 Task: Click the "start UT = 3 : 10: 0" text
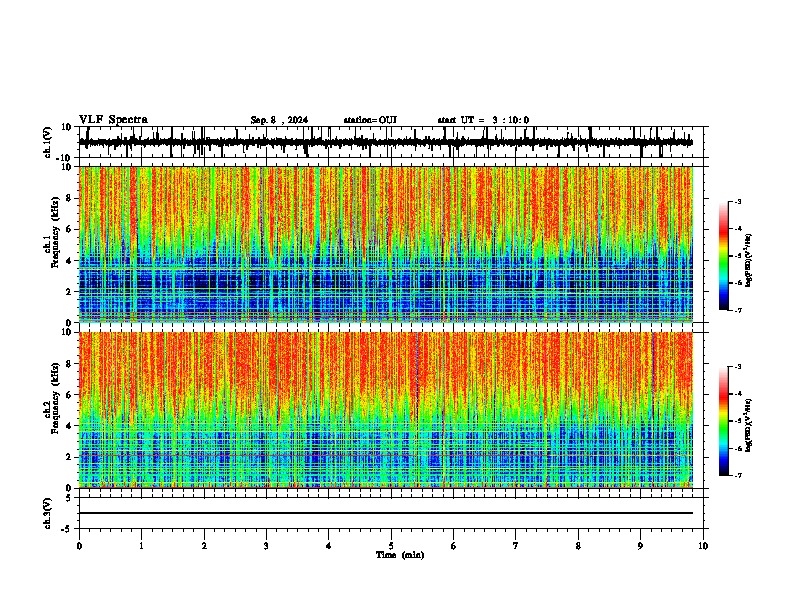click(483, 120)
